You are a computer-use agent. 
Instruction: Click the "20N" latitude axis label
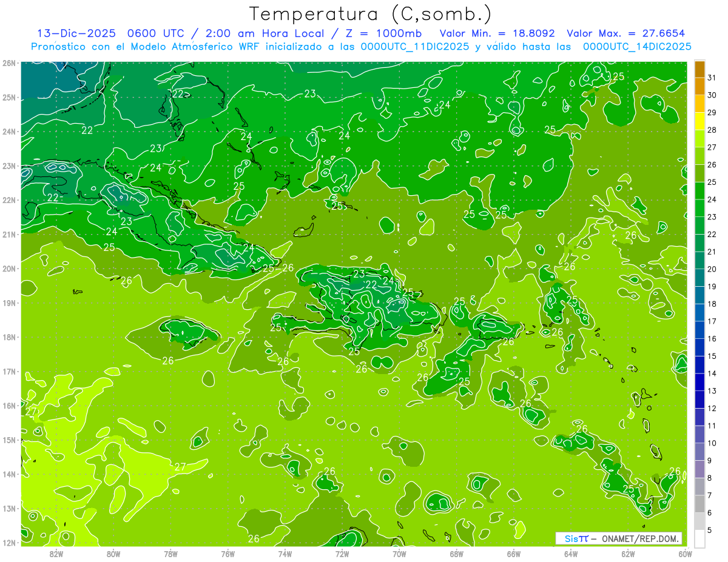[9, 269]
